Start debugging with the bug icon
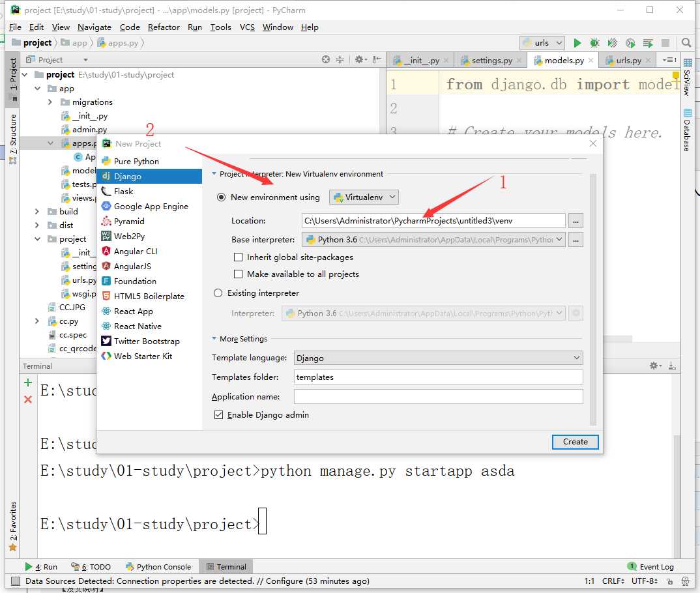700x593 pixels. point(594,43)
